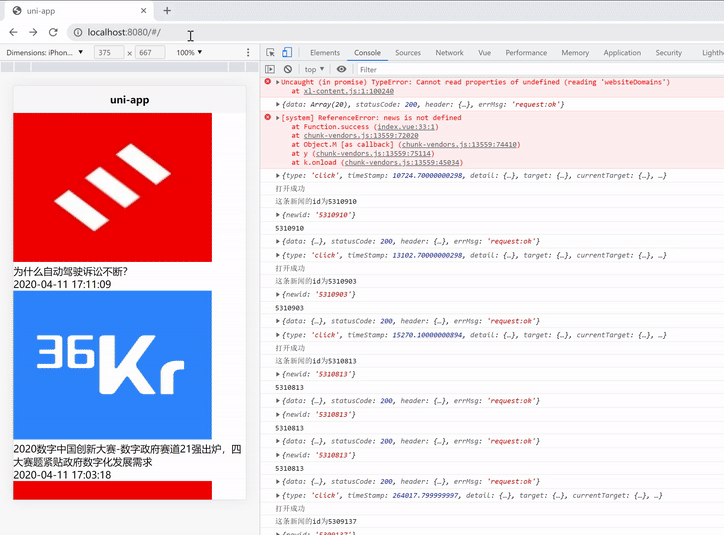Click the blue 36Kr news image
724x535 pixels.
click(x=112, y=365)
